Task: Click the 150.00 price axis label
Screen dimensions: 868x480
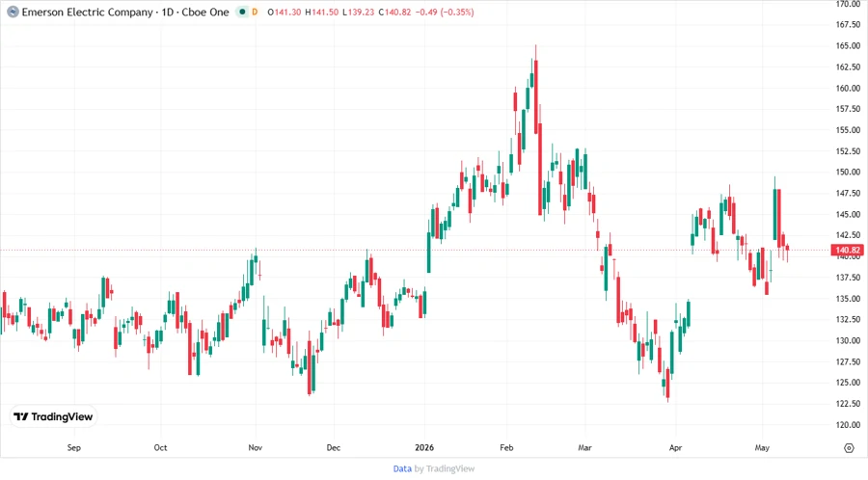Action: coord(848,172)
